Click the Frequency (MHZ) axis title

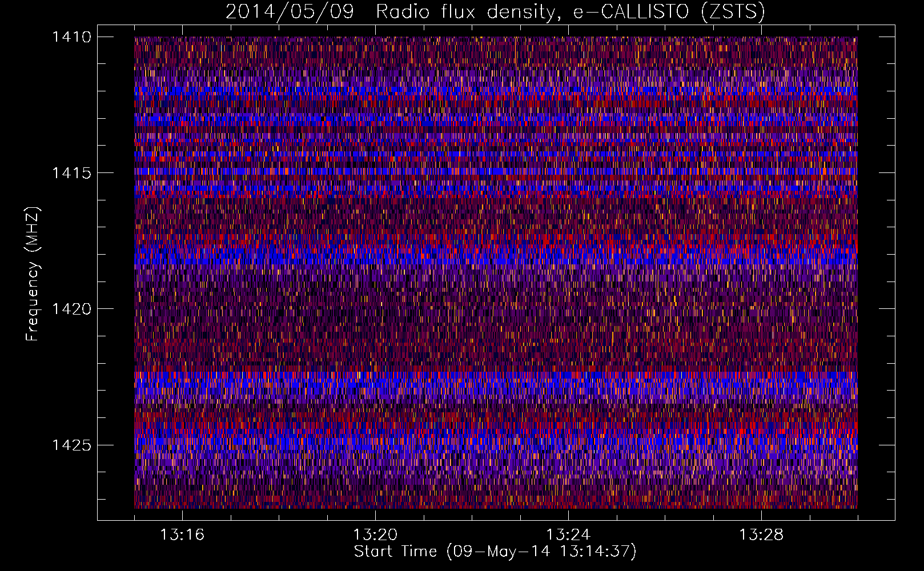coord(33,274)
